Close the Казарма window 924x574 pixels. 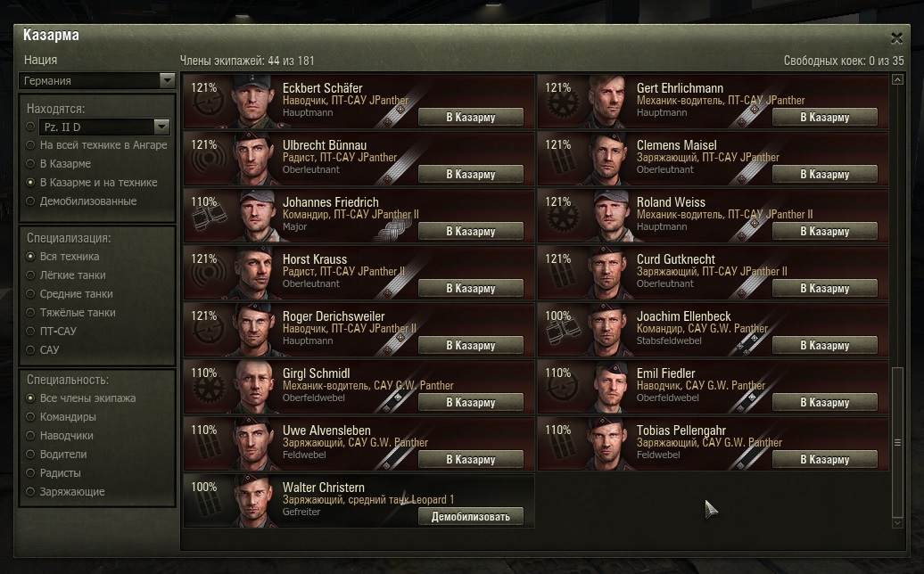click(896, 38)
